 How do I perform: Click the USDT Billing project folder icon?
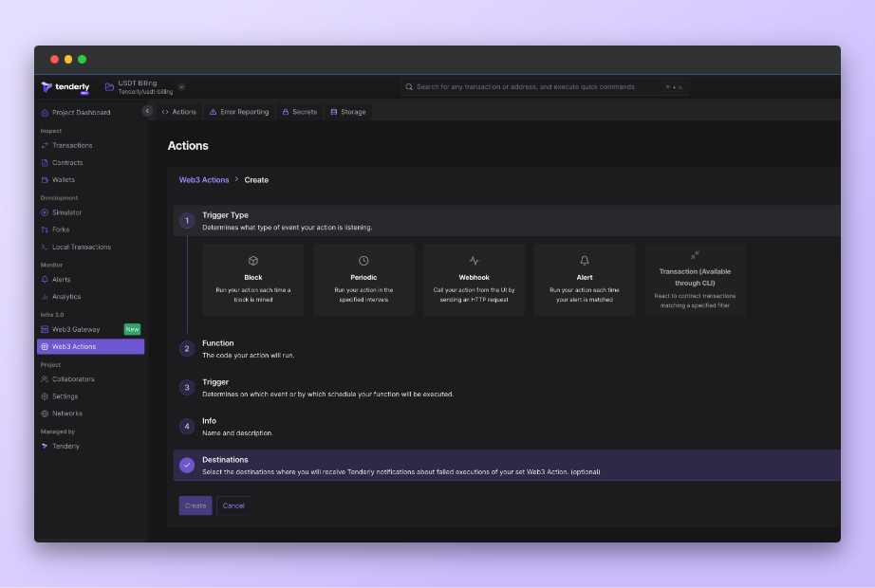[x=109, y=87]
